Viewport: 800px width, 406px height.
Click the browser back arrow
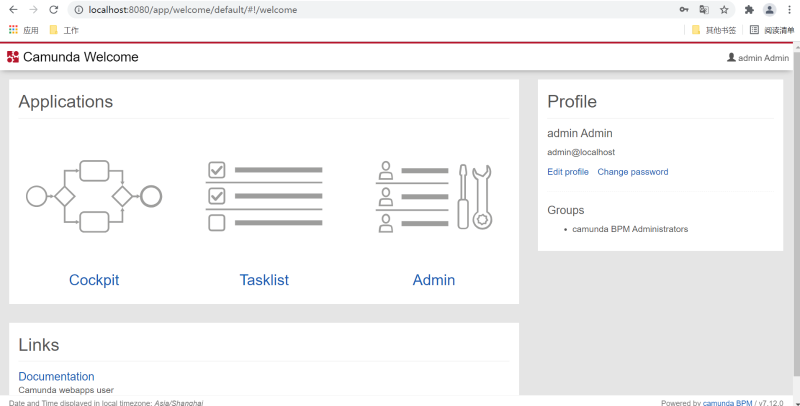click(13, 10)
